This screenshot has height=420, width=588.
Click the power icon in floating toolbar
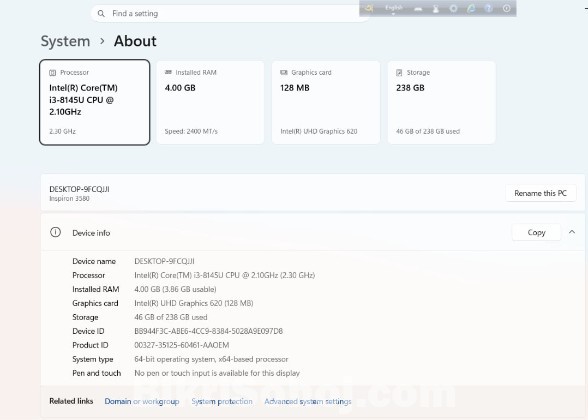pyautogui.click(x=507, y=8)
